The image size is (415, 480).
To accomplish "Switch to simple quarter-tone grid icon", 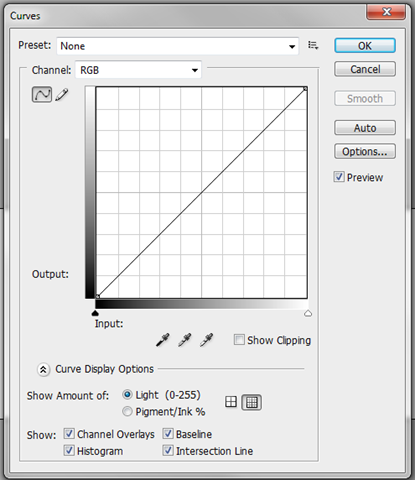I will point(231,402).
